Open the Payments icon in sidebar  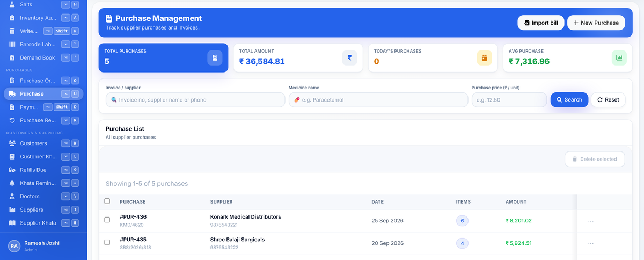pyautogui.click(x=12, y=107)
